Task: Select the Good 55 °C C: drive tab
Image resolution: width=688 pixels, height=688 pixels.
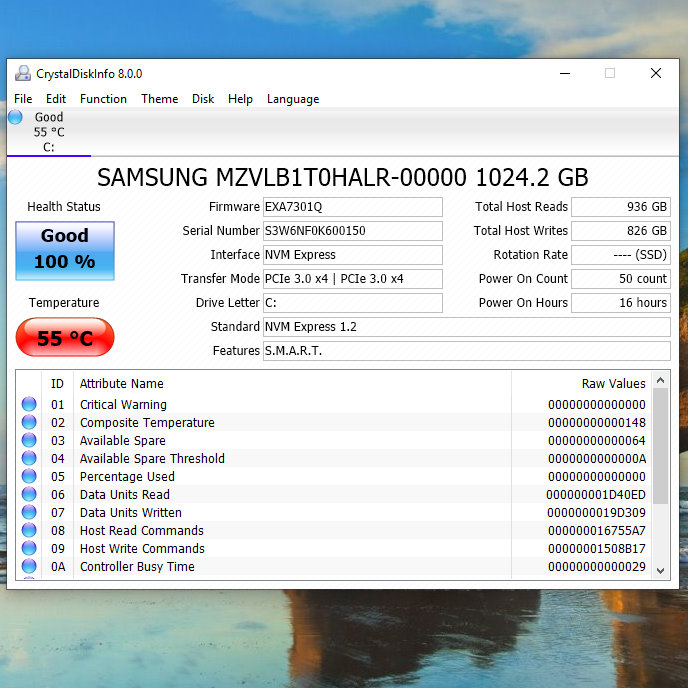Action: click(49, 132)
